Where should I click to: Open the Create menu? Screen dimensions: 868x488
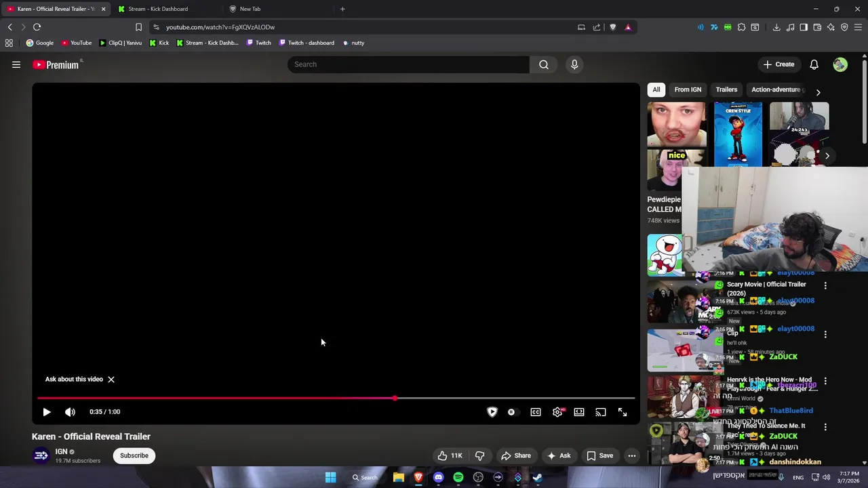point(778,64)
